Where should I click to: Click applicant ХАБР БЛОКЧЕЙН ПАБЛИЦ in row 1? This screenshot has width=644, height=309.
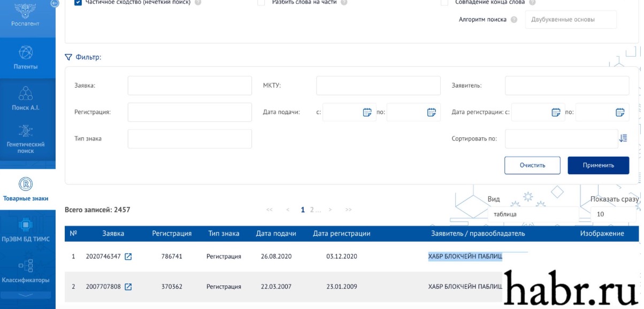(465, 257)
